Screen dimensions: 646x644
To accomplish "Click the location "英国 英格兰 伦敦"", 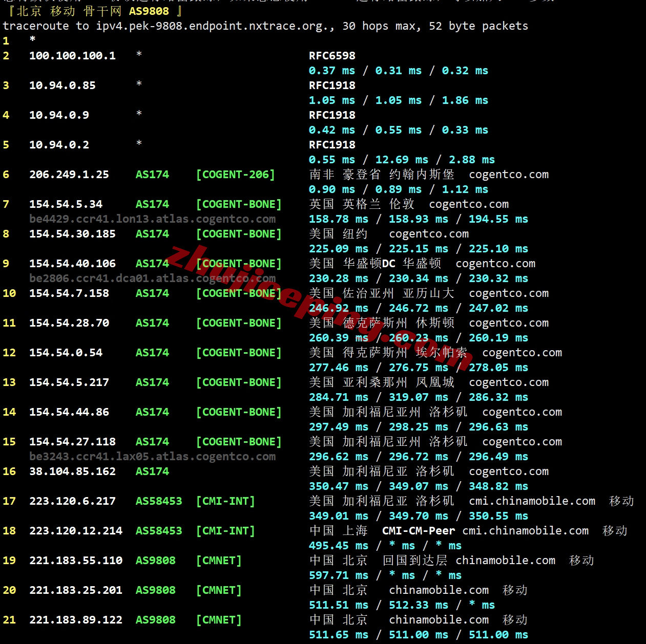I will 362,204.
